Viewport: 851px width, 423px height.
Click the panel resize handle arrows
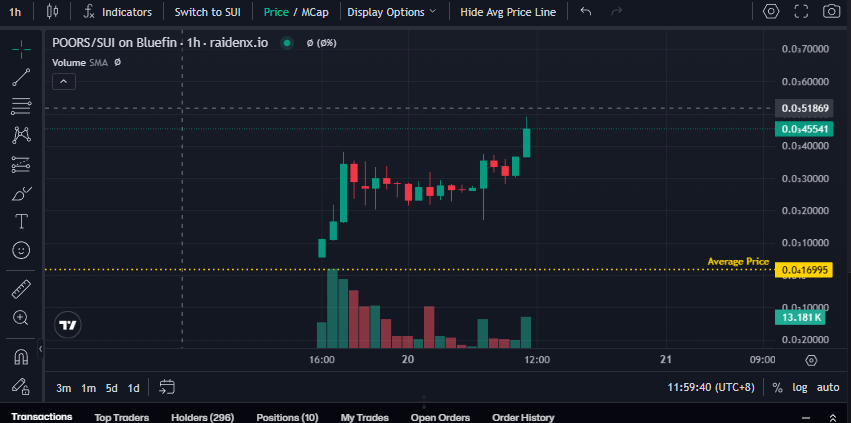click(x=424, y=403)
